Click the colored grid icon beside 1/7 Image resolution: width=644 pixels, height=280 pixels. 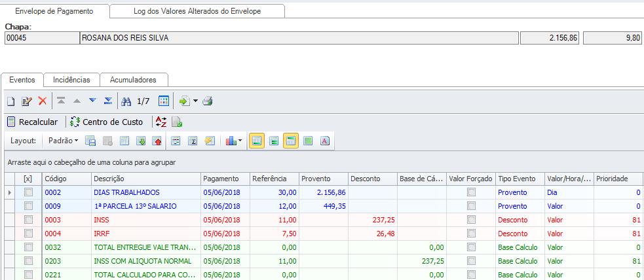[164, 101]
